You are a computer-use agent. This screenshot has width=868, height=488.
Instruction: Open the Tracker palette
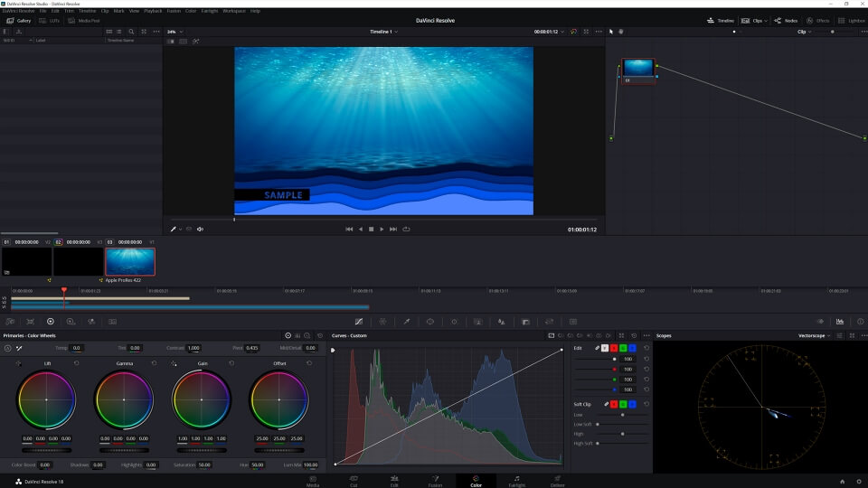coord(454,322)
